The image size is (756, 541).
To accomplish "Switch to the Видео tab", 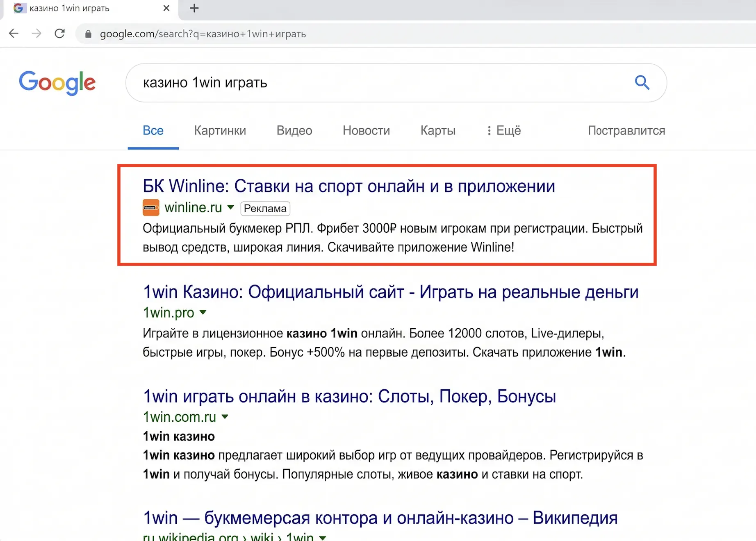I will click(x=294, y=130).
